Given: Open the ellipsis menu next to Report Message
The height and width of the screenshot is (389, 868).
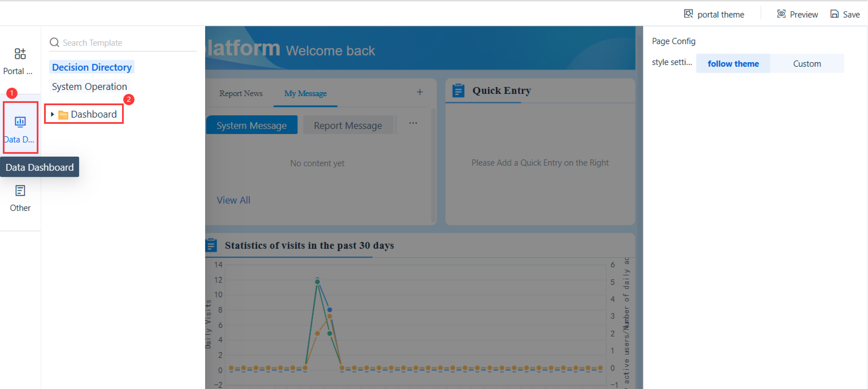Looking at the screenshot, I should [x=413, y=123].
